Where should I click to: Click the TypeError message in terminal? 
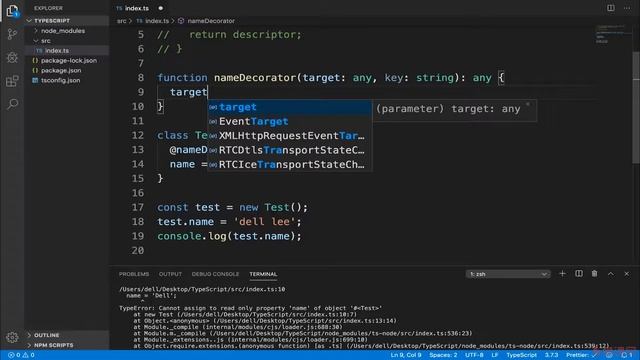tap(251, 308)
